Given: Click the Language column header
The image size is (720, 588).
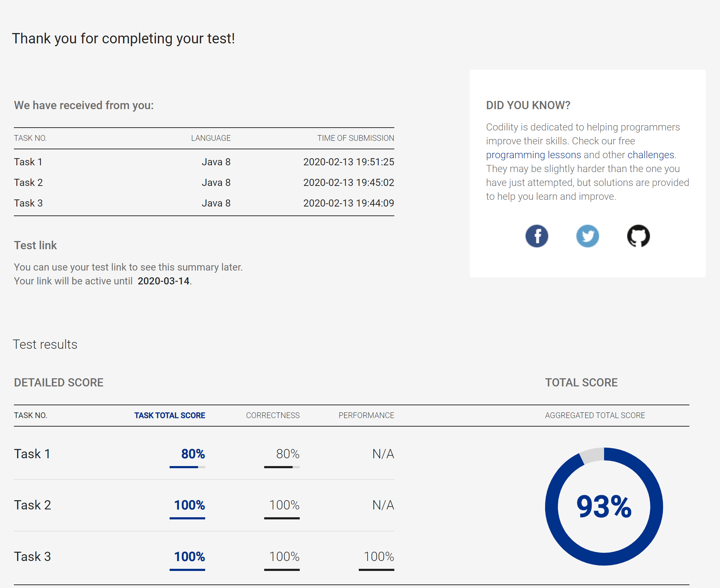Looking at the screenshot, I should pos(211,138).
